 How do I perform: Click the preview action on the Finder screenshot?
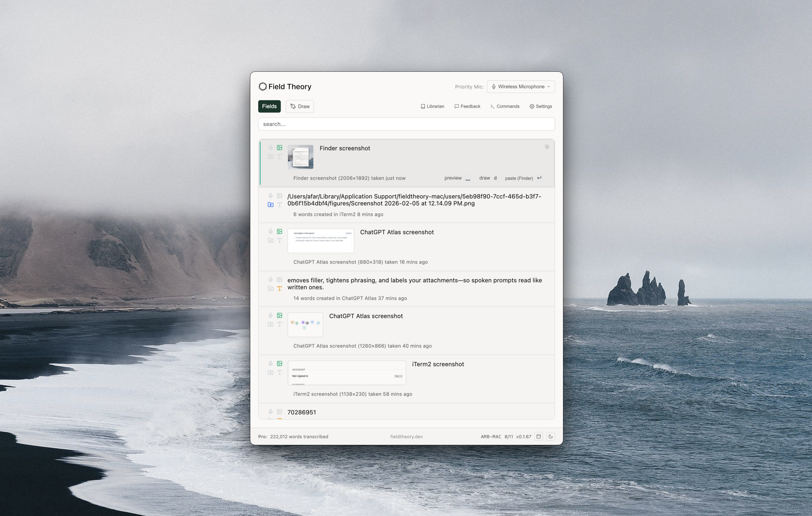pos(453,178)
